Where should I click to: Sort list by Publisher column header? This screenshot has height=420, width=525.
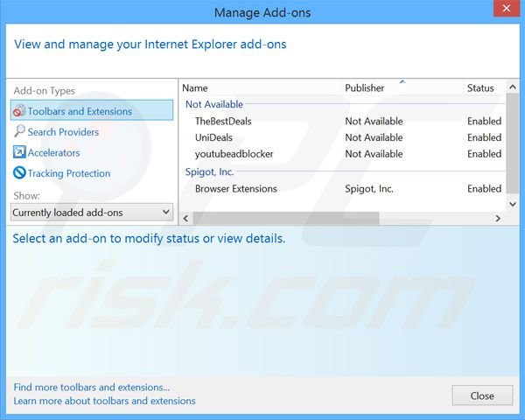(x=364, y=88)
